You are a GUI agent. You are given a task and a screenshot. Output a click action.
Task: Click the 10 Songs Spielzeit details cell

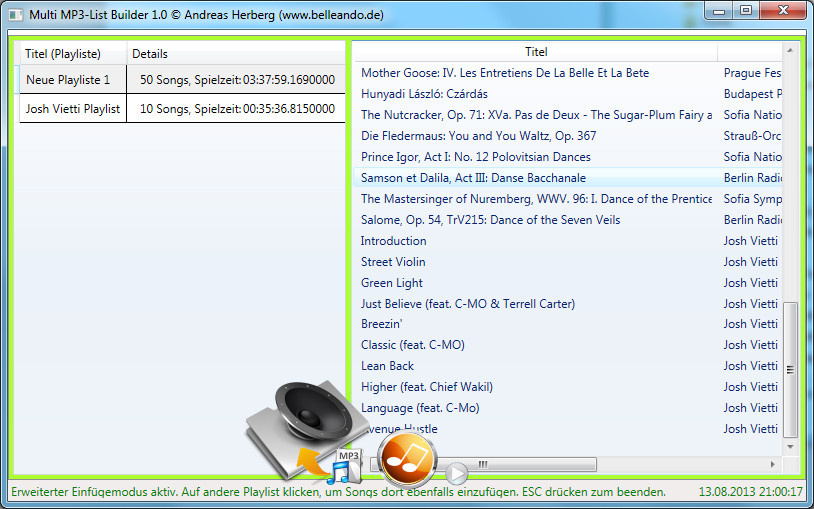coord(237,109)
